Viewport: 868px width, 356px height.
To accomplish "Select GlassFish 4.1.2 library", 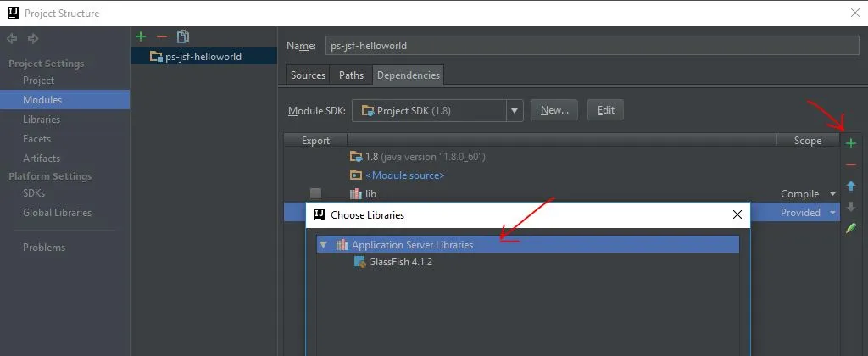I will [x=400, y=262].
